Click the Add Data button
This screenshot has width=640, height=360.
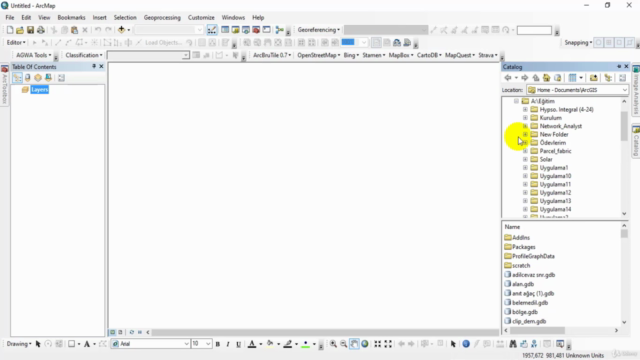121,30
